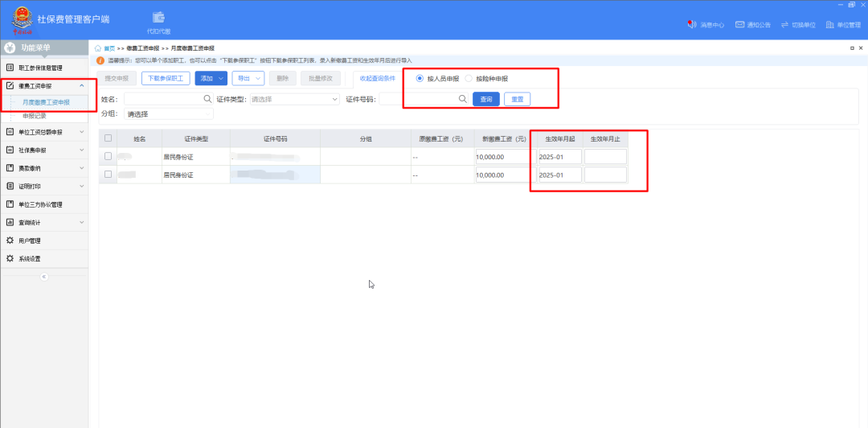Collapse the sidebar using the arrow handle

click(44, 276)
